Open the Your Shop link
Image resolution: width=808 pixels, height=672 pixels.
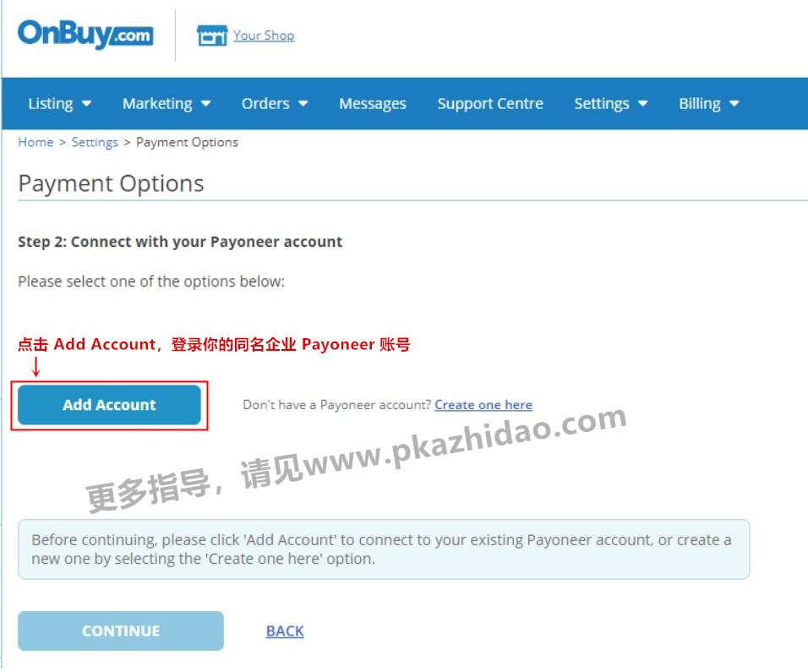click(264, 35)
